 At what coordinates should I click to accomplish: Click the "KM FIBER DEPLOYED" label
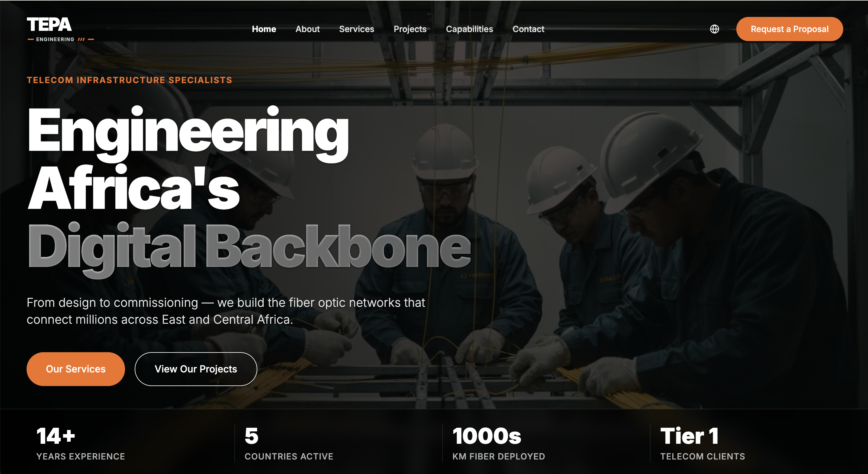(498, 456)
